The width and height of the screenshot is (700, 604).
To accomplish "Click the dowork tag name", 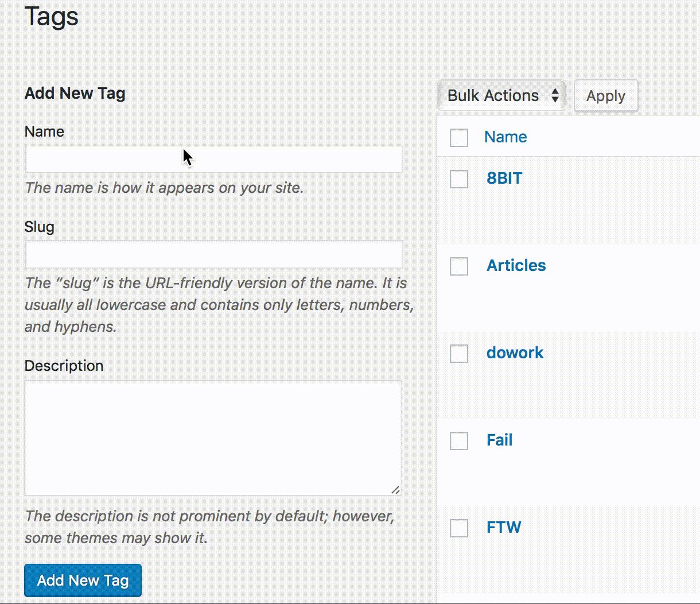I will coord(515,353).
